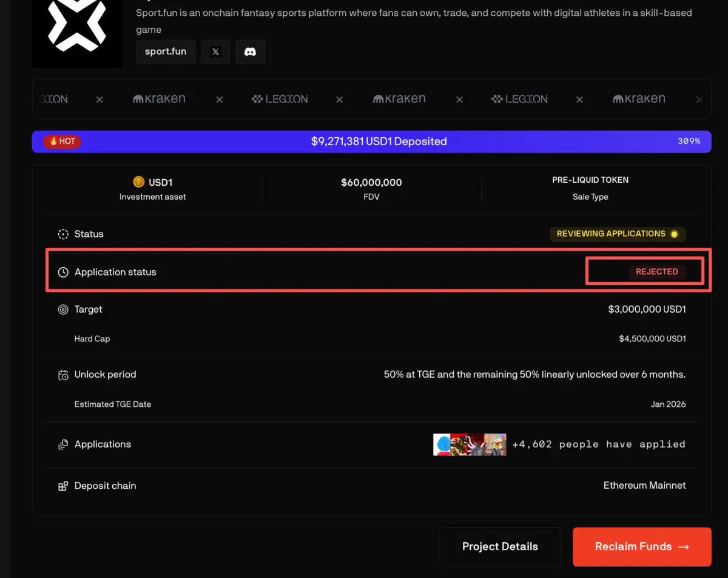Click the Hard Cap label
The height and width of the screenshot is (578, 728).
coord(92,339)
